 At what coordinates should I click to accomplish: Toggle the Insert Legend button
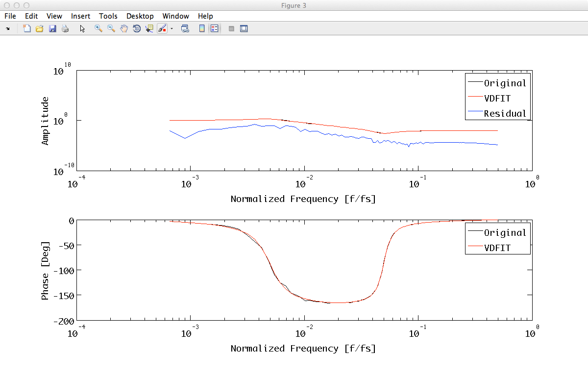(214, 29)
